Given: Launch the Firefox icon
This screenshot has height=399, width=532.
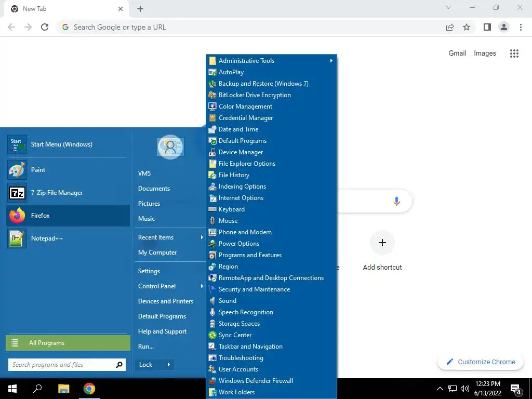Looking at the screenshot, I should [x=17, y=216].
